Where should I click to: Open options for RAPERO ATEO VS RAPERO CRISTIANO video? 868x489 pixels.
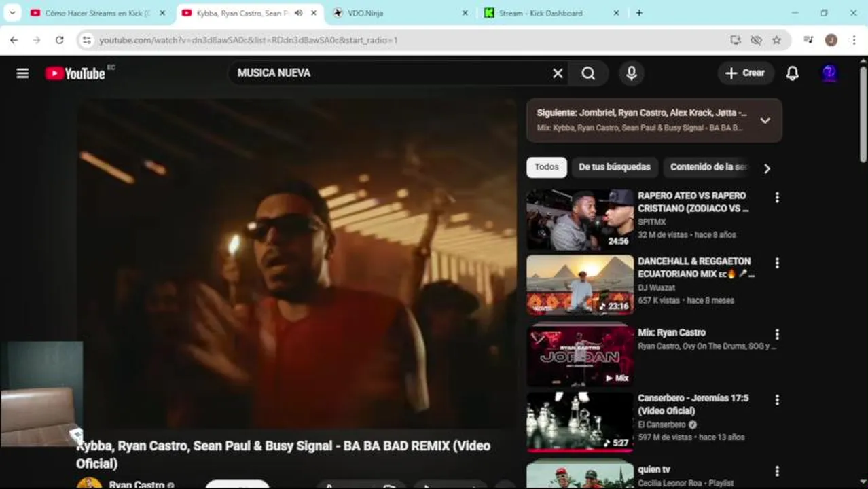[777, 198]
